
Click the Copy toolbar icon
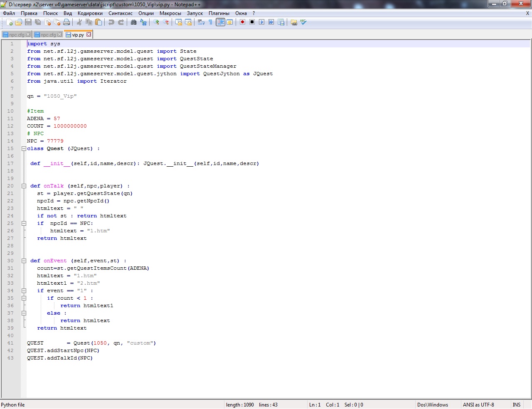click(x=89, y=22)
